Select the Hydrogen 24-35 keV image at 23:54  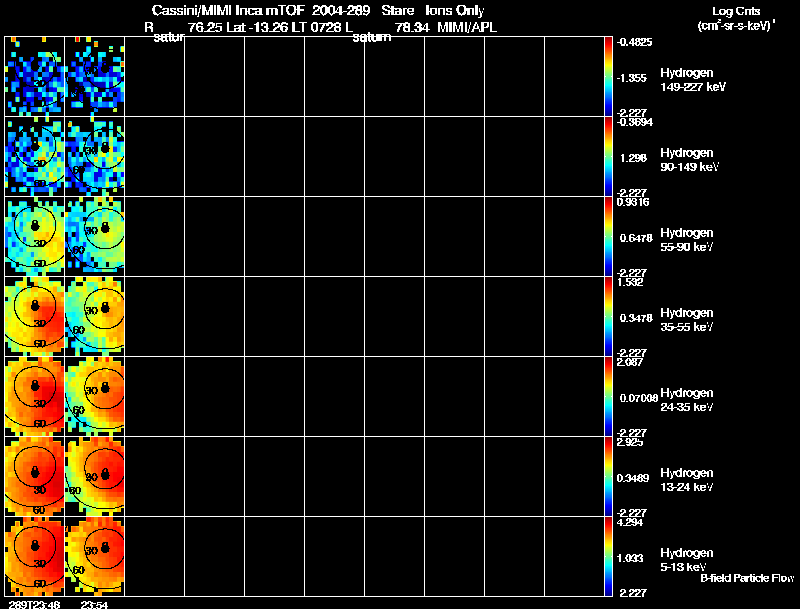click(x=95, y=396)
